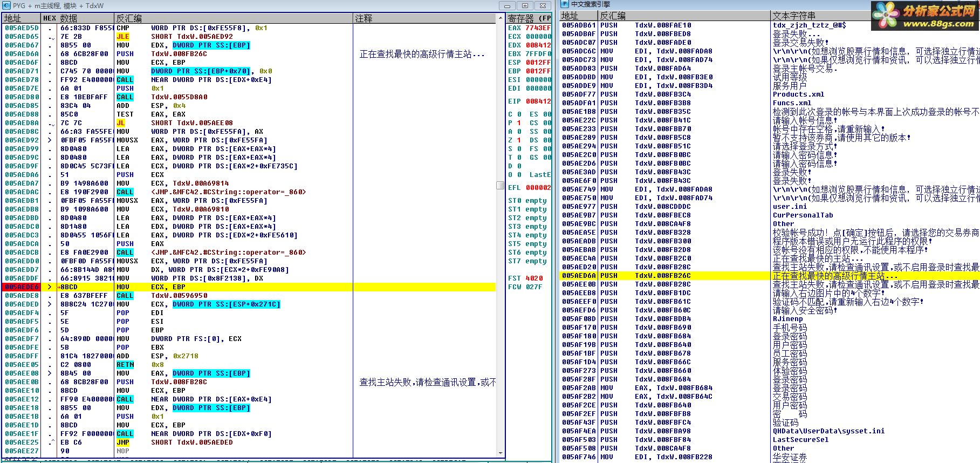Select the JLE instruction at 005AED65

249,37
